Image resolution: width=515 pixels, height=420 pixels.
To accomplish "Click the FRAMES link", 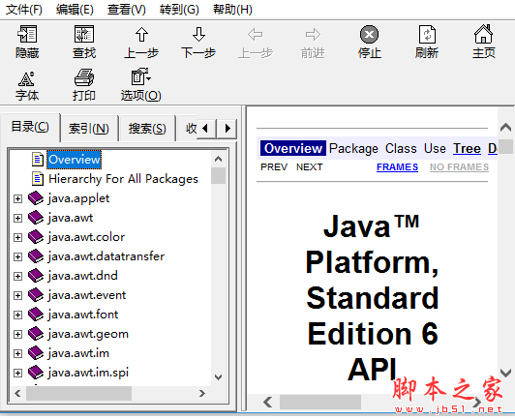I will [x=397, y=167].
